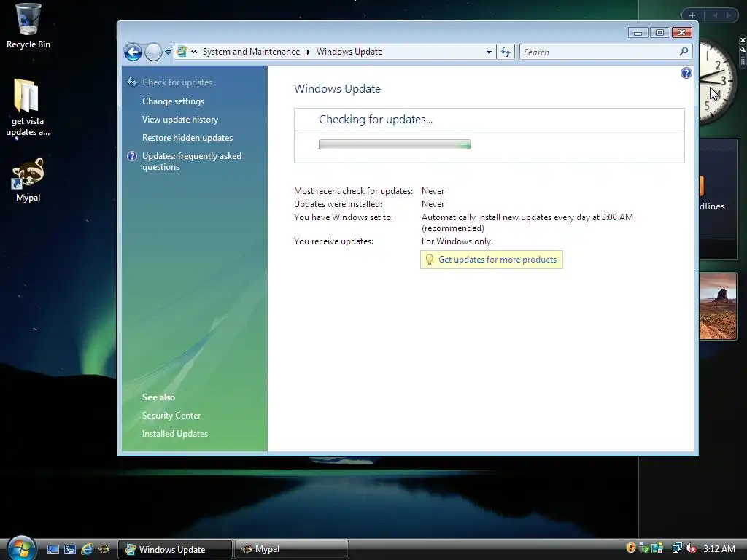Click the light bulb icon
The image size is (747, 560).
click(429, 260)
